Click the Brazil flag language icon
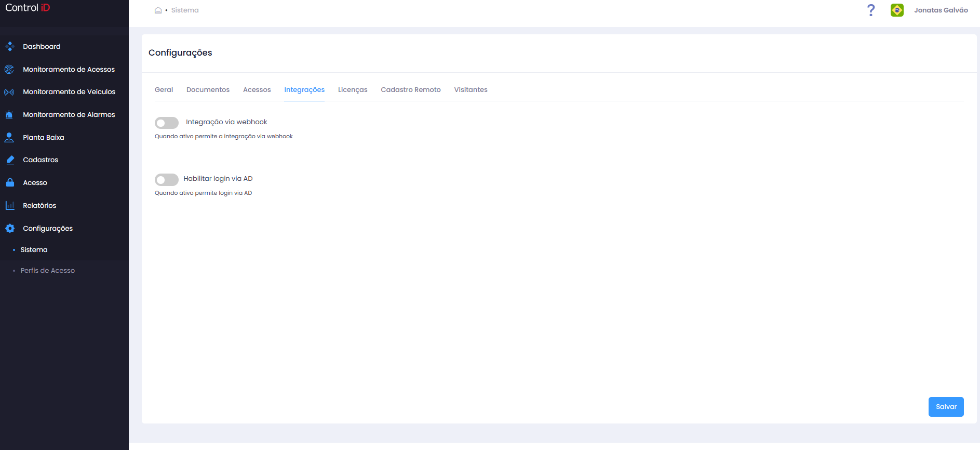The height and width of the screenshot is (450, 980). [897, 10]
